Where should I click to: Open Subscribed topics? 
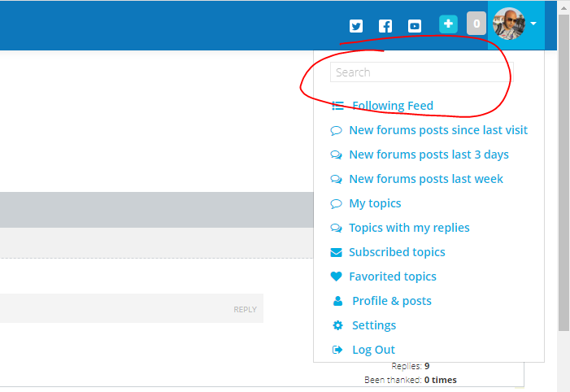pyautogui.click(x=397, y=252)
